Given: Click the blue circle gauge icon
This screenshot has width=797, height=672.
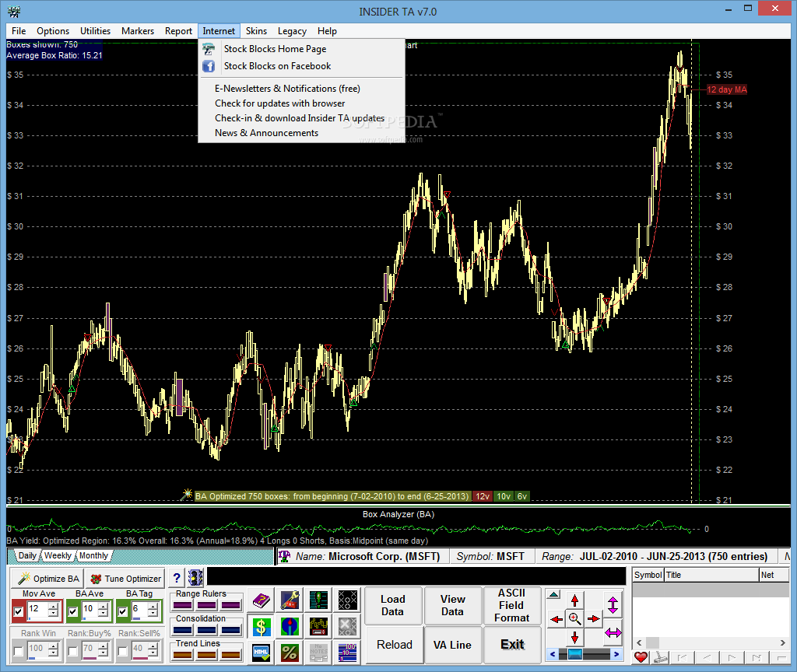Looking at the screenshot, I should tap(290, 627).
